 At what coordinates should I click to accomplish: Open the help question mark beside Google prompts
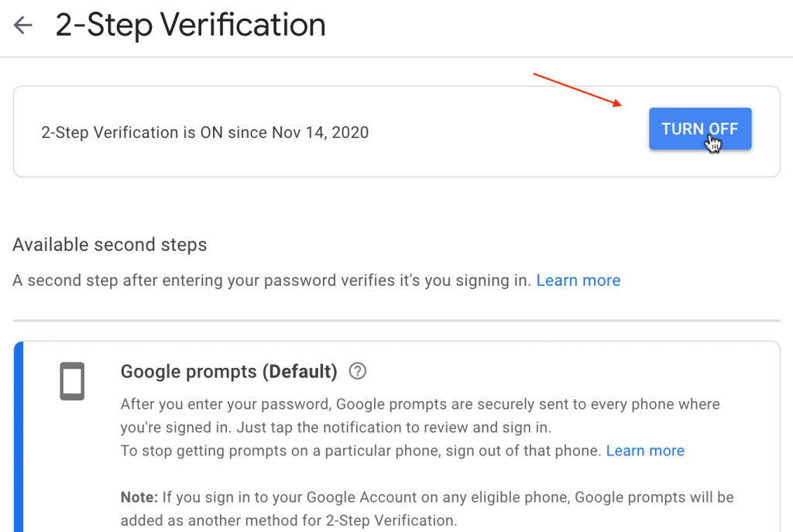[x=357, y=372]
